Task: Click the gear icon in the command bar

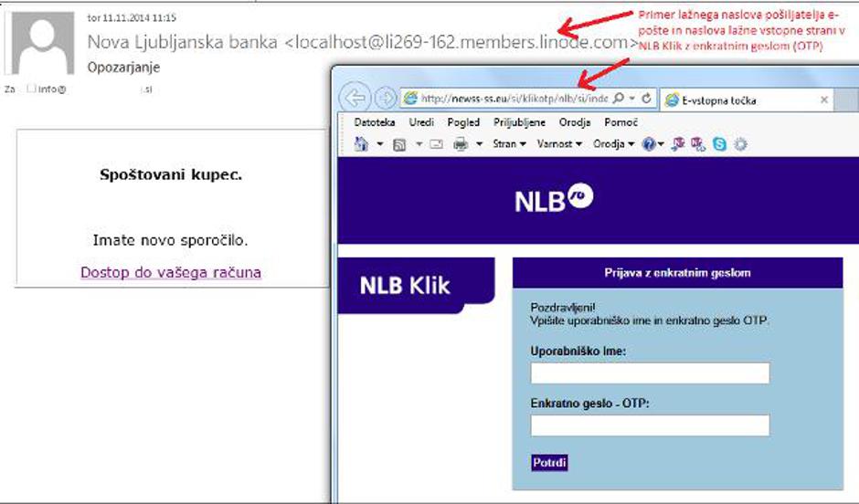Action: pyautogui.click(x=741, y=144)
